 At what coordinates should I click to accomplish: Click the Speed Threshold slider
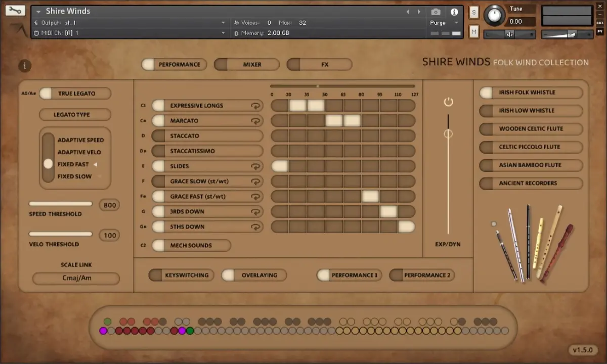point(61,204)
